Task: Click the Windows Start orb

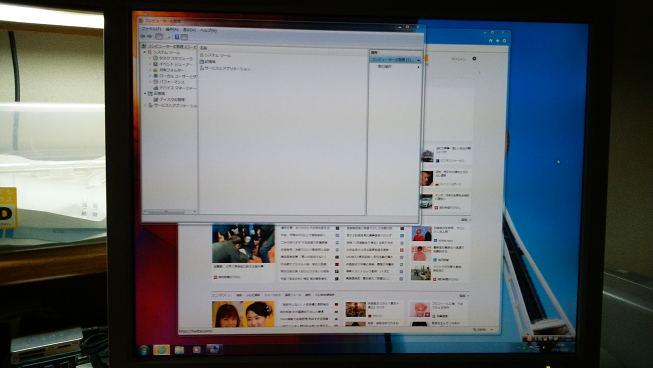Action: [x=144, y=350]
